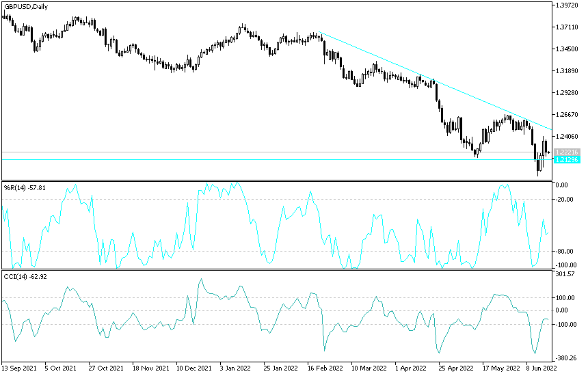Click the 25 Apr 2022 date label
588x376 pixels.
coord(456,368)
